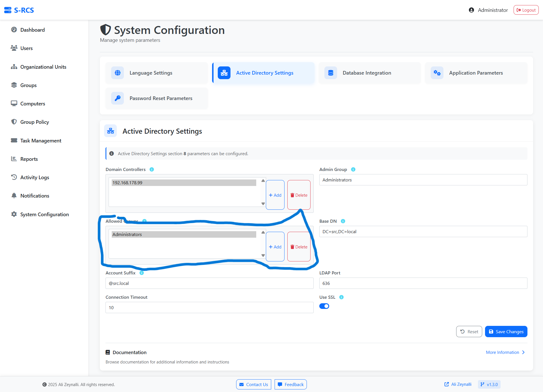Open Group Policy from sidebar

pos(35,122)
